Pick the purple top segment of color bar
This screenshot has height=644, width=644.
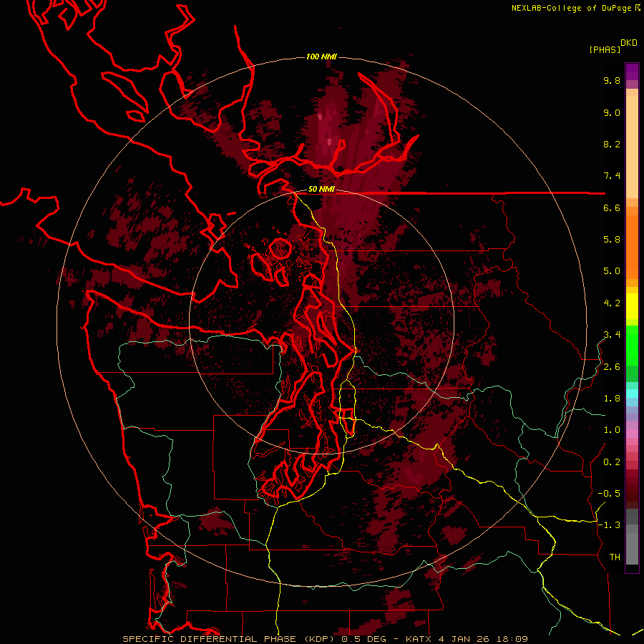[632, 72]
